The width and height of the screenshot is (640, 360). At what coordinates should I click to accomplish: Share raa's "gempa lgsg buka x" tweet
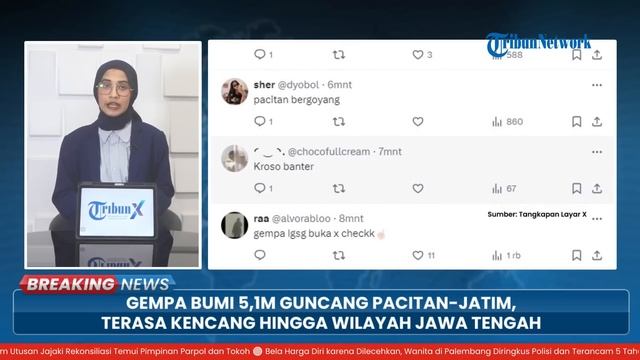(597, 256)
